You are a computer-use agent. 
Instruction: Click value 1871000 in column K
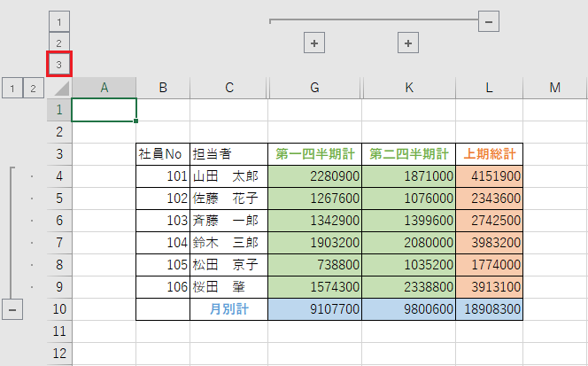point(409,176)
